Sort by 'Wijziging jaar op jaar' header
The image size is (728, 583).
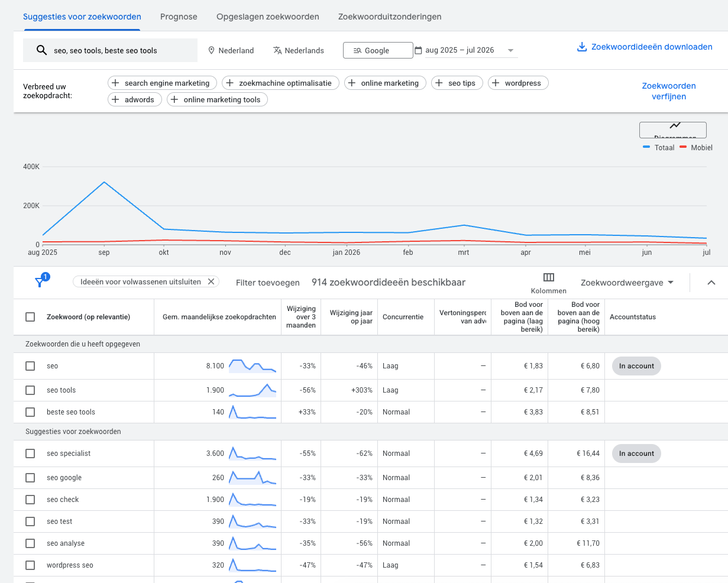click(x=351, y=317)
